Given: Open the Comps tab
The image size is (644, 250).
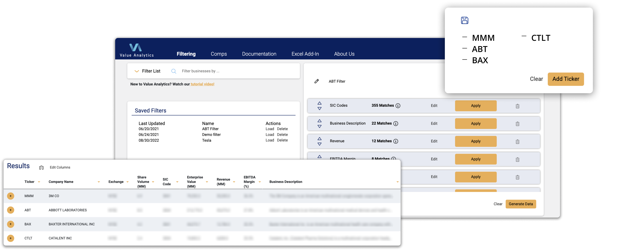Looking at the screenshot, I should pos(219,54).
